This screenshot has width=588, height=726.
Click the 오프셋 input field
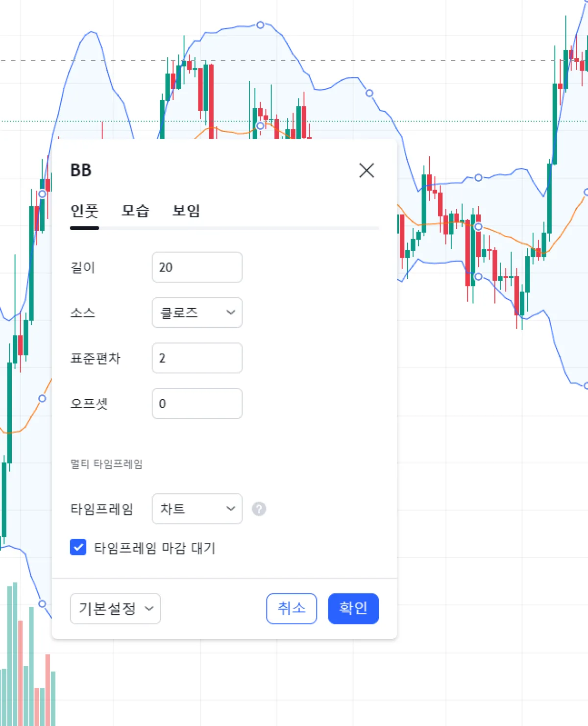pyautogui.click(x=197, y=404)
